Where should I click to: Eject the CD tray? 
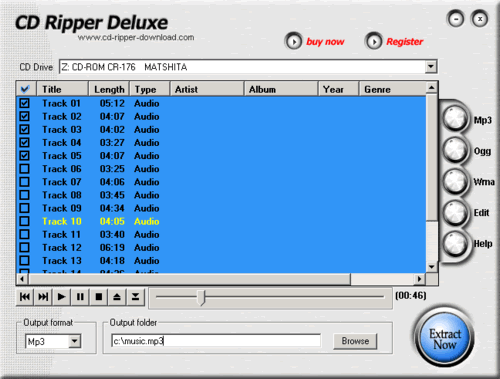coord(117,297)
